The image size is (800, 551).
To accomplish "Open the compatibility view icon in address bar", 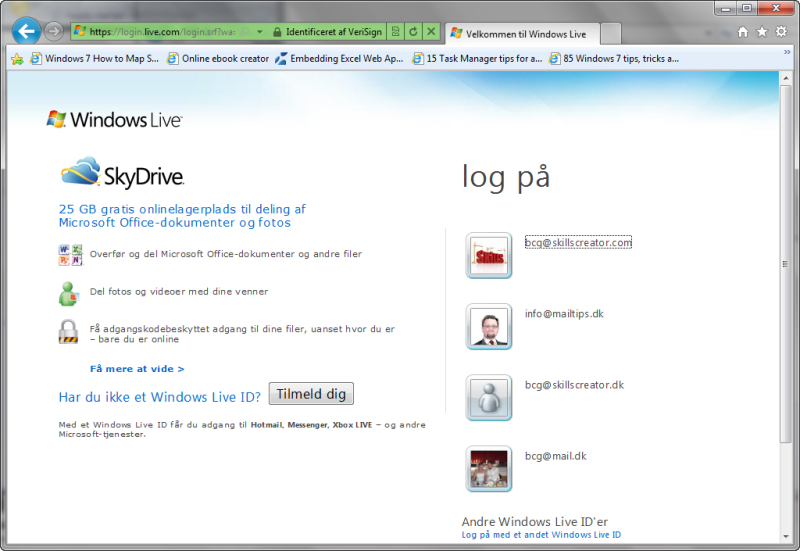I will pyautogui.click(x=395, y=32).
